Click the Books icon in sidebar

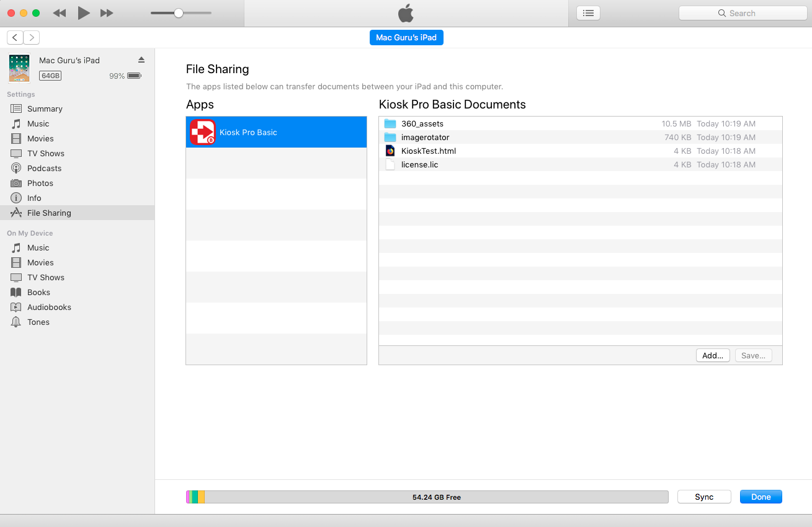click(16, 292)
